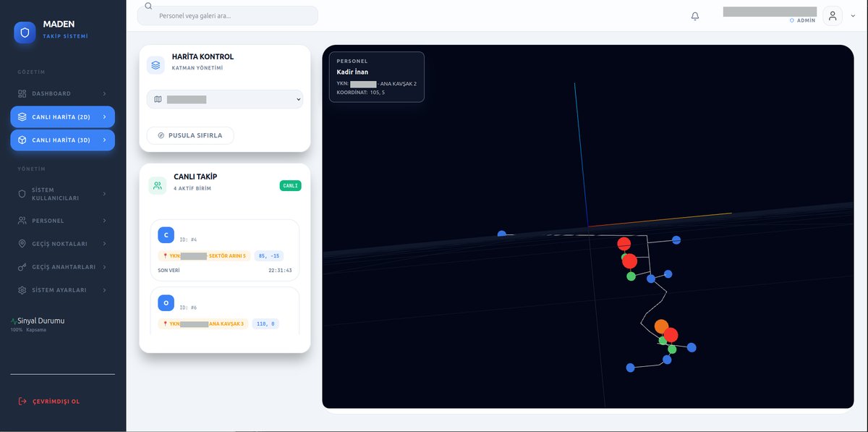Open Personel menu item
This screenshot has width=868, height=432.
pyautogui.click(x=62, y=221)
